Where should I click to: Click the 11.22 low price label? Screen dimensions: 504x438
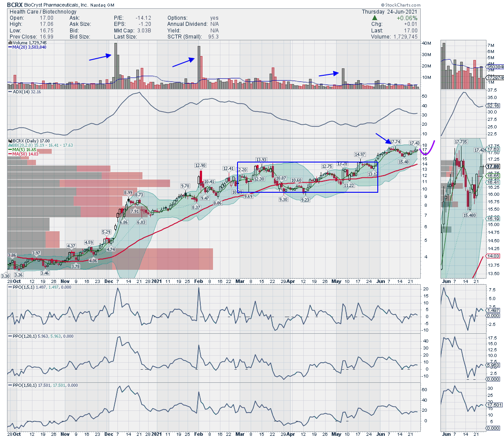[x=349, y=186]
